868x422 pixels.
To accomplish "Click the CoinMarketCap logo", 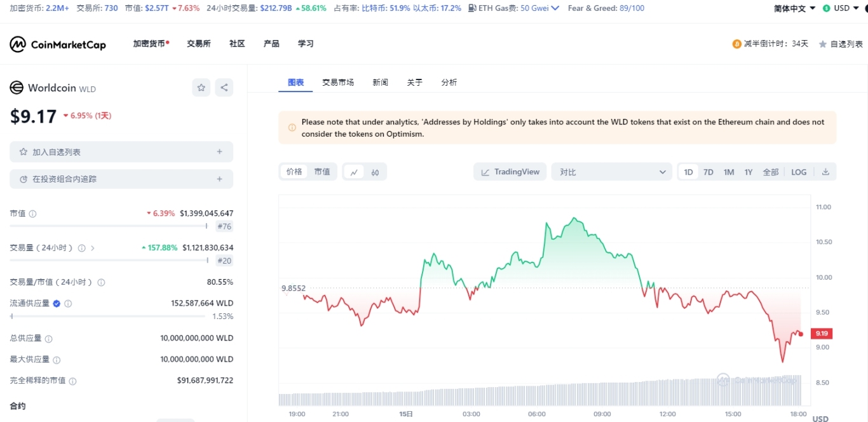I will point(58,44).
